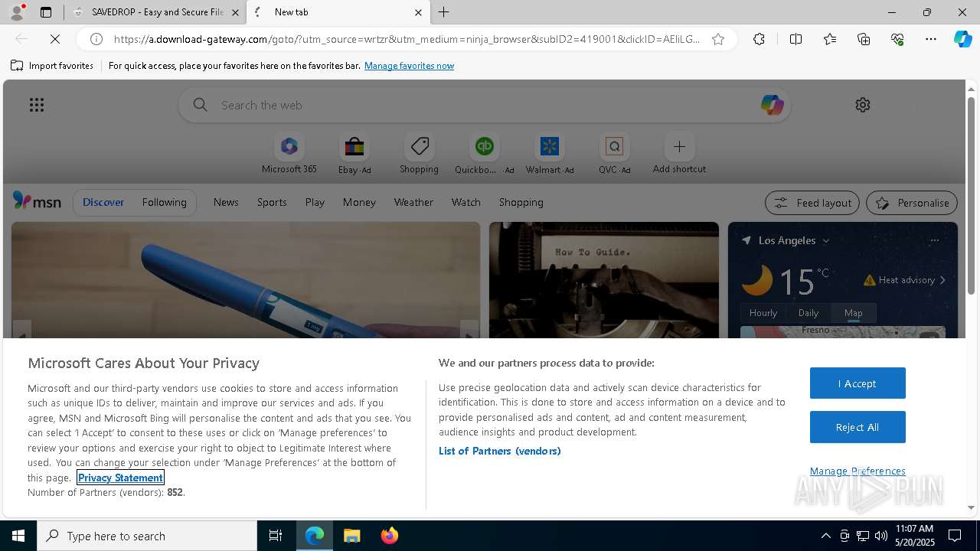
Task: View site information icon in address bar
Action: pos(96,39)
